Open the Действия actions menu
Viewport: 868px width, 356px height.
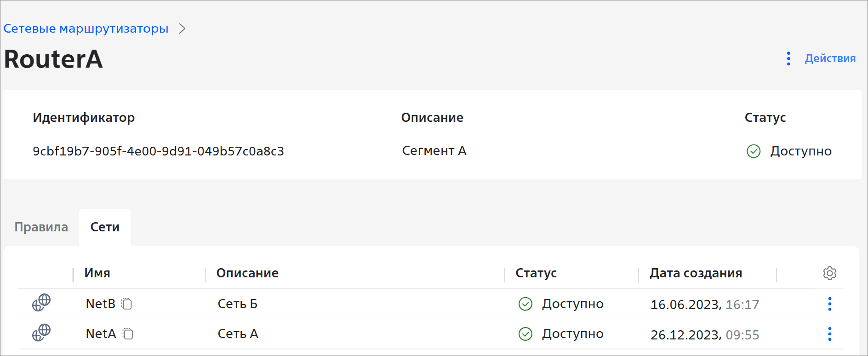pyautogui.click(x=830, y=58)
